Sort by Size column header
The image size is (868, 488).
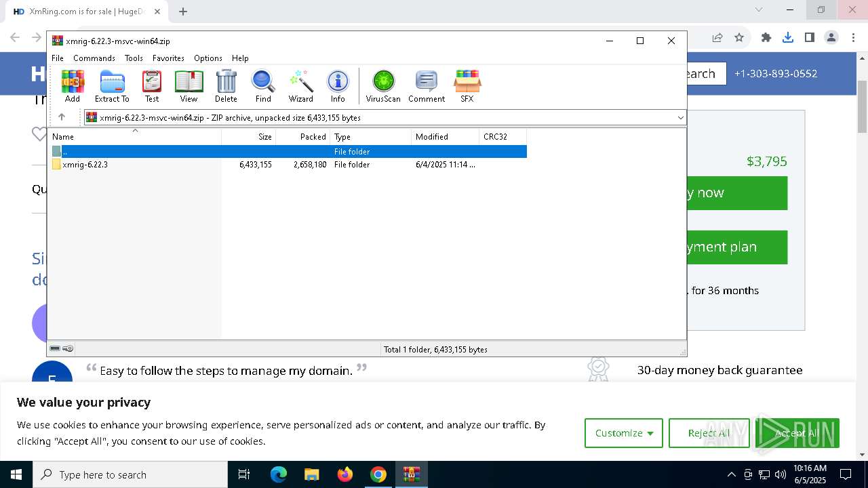point(249,137)
